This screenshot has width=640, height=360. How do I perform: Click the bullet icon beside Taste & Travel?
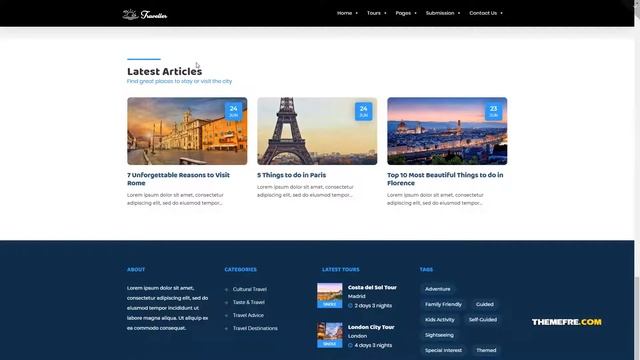[227, 302]
